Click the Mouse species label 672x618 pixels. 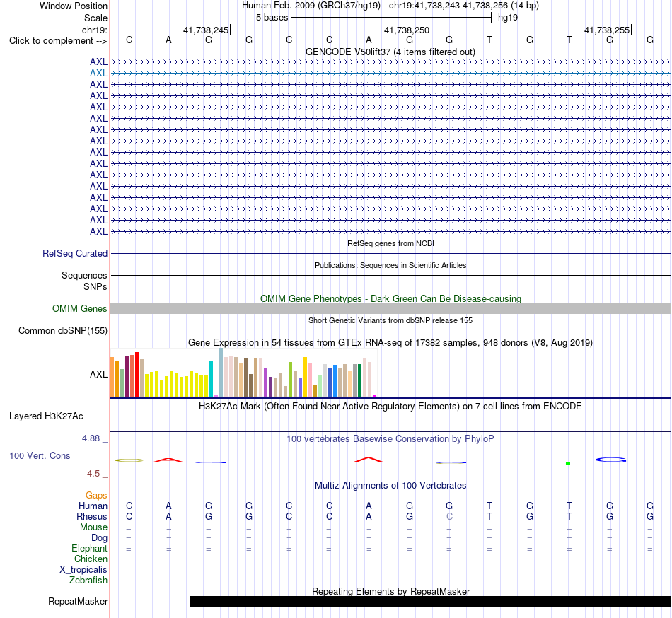(x=93, y=527)
